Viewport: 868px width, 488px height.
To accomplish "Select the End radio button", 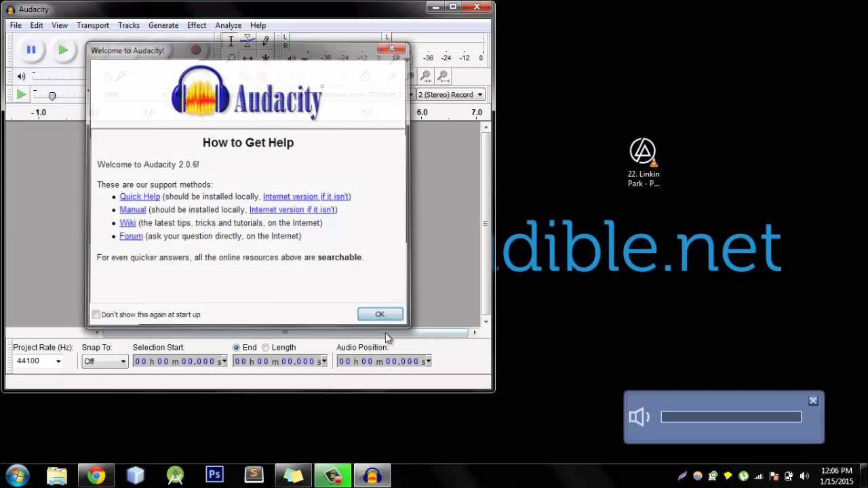I will tap(237, 348).
